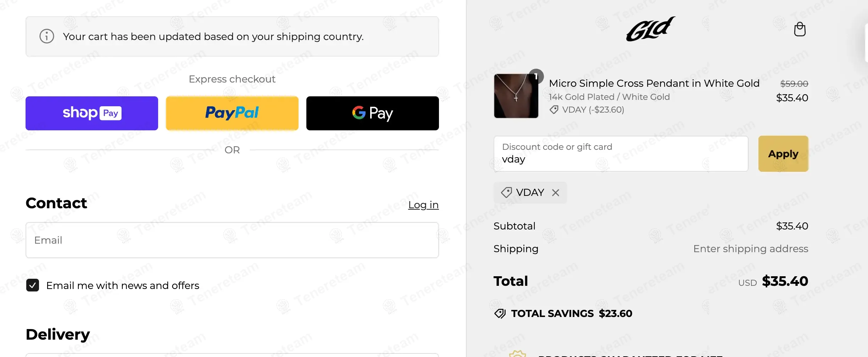This screenshot has height=357, width=868.
Task: Focus the Email contact field
Action: click(x=232, y=240)
